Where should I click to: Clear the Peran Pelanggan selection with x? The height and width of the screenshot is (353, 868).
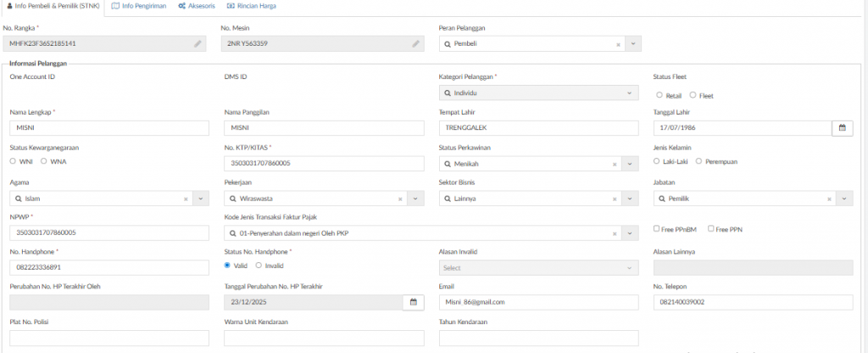tap(618, 43)
